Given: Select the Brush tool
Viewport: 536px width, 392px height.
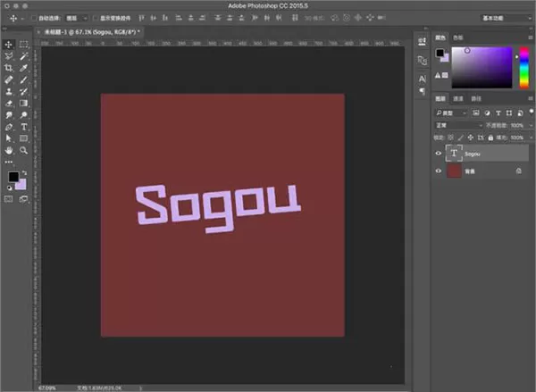Looking at the screenshot, I should (x=23, y=79).
